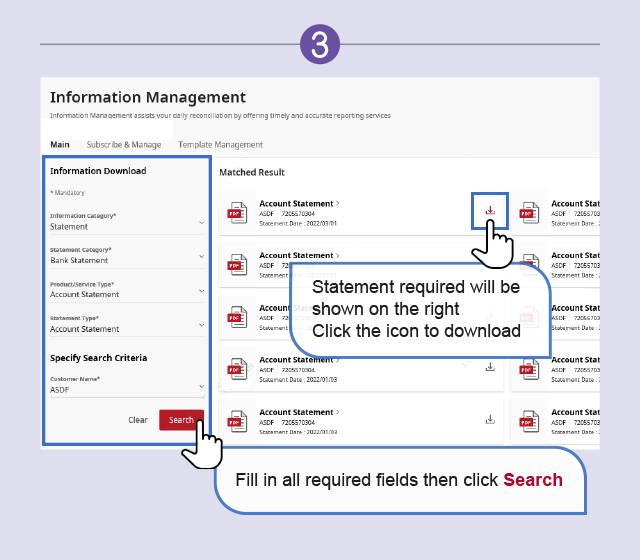
Task: Click download icon on fifth statement row
Action: tap(490, 419)
